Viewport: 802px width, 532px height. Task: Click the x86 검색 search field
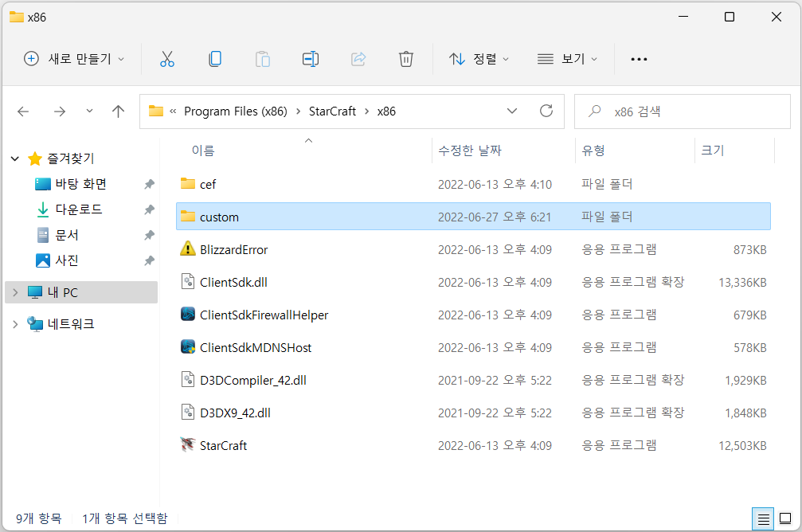(x=683, y=111)
